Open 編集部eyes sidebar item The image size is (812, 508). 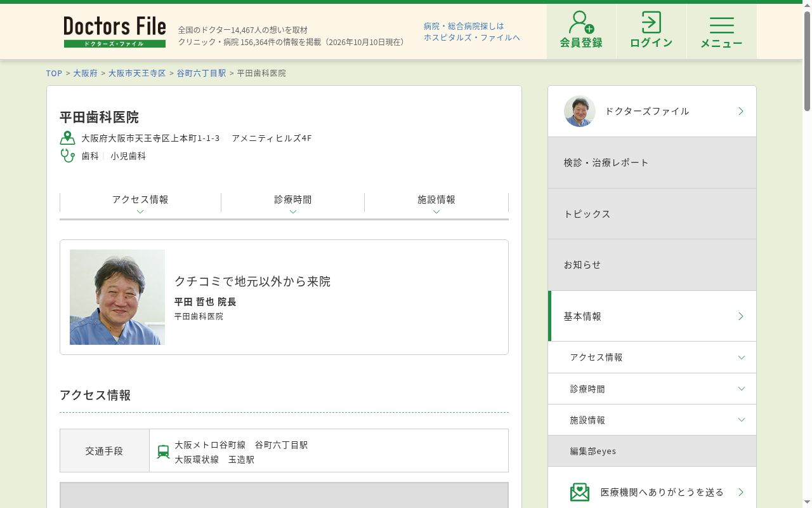(x=652, y=451)
